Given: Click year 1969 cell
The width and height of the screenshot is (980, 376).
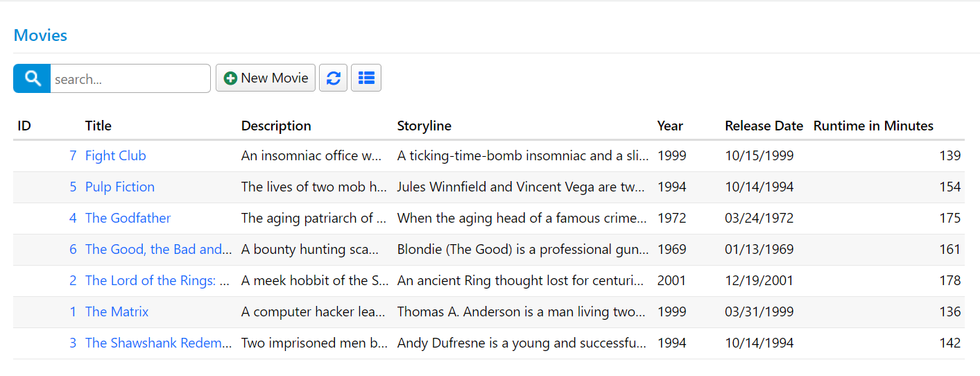Looking at the screenshot, I should [x=672, y=249].
